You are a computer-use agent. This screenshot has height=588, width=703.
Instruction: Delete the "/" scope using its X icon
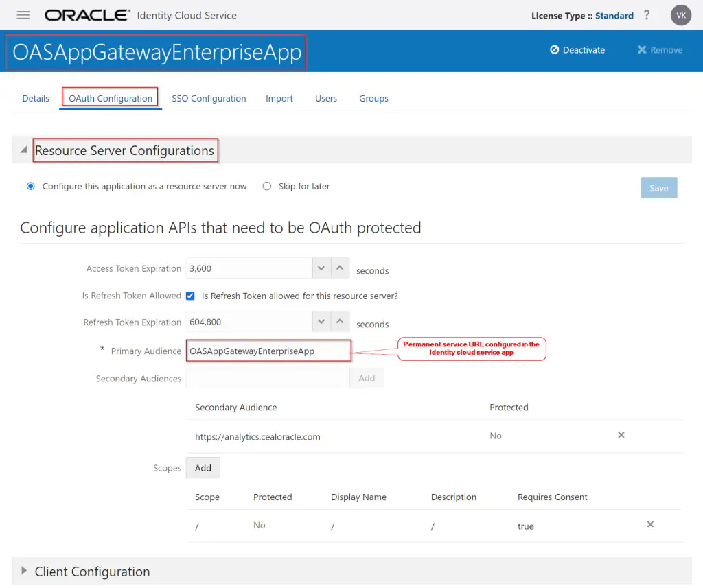(649, 524)
